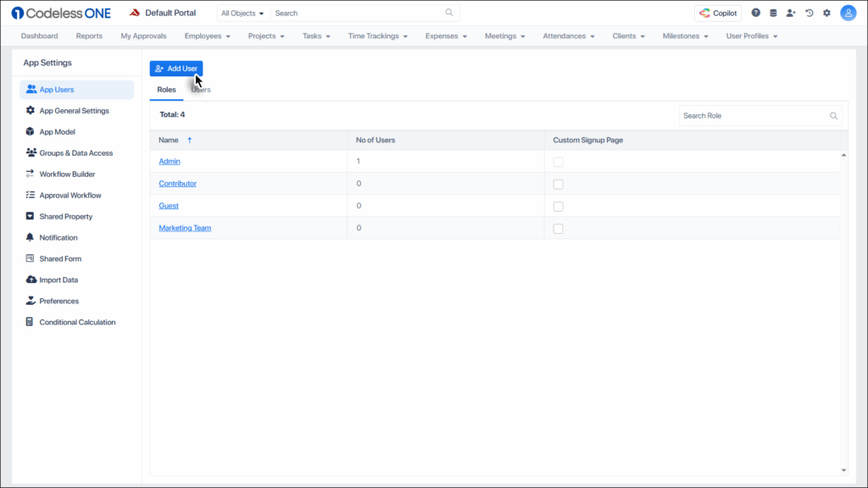This screenshot has width=868, height=488.
Task: Click the Notification bell icon
Action: click(x=30, y=237)
